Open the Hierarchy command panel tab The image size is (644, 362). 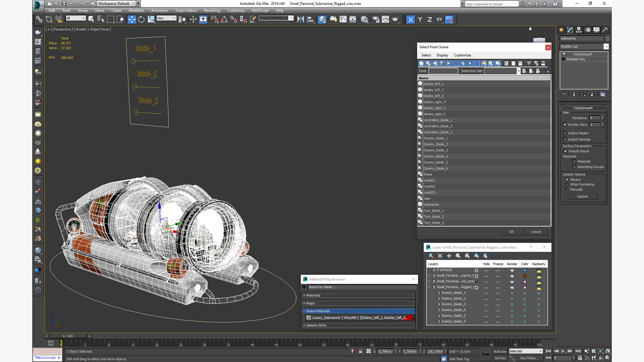(x=579, y=30)
